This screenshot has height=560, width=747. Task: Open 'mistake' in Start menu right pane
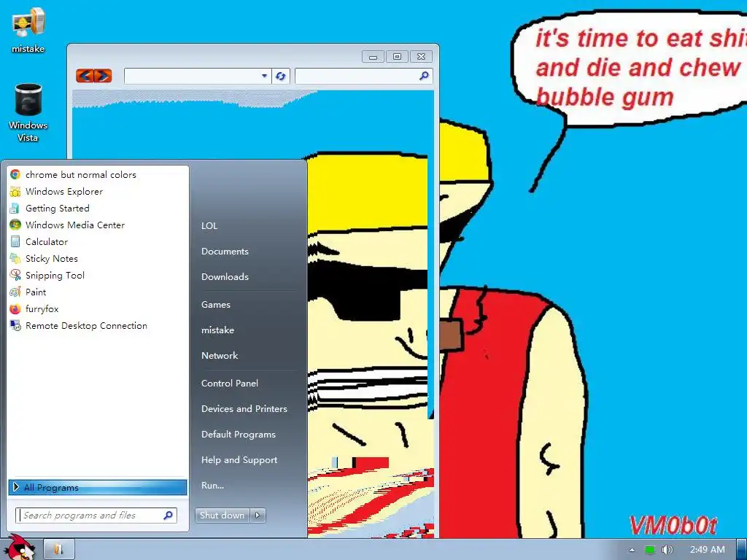click(x=217, y=330)
